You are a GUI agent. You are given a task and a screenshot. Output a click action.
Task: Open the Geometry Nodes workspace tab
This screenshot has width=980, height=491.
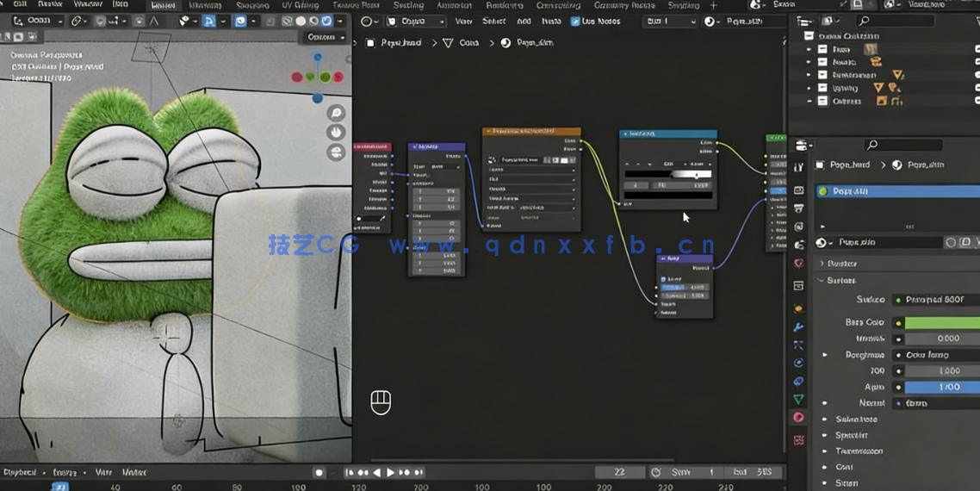coord(623,5)
